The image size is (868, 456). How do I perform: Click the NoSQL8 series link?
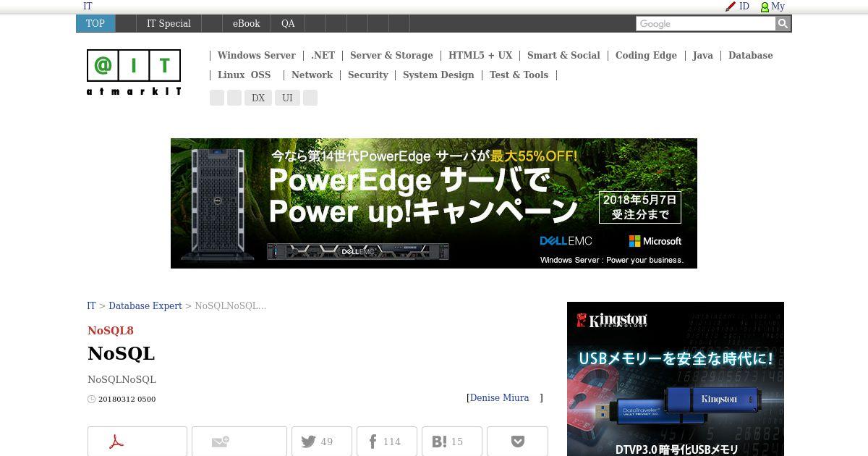point(111,330)
